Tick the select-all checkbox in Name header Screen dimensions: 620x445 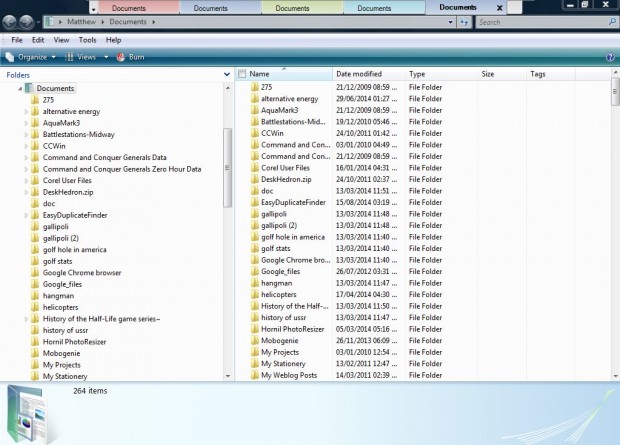pyautogui.click(x=242, y=74)
